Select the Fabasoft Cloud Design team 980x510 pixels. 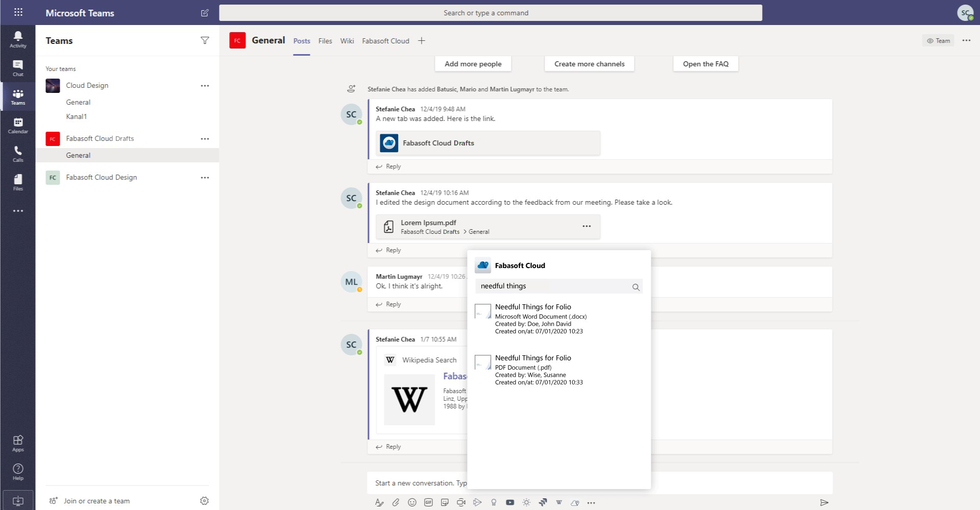[x=101, y=178]
